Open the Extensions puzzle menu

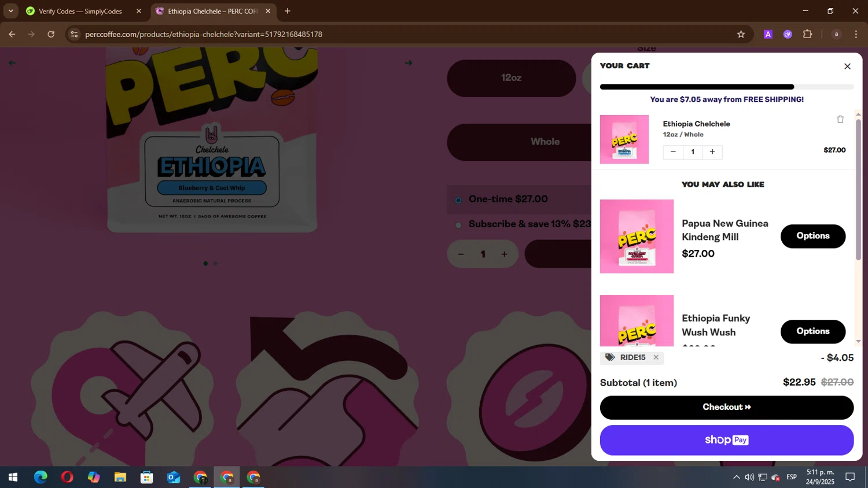808,34
